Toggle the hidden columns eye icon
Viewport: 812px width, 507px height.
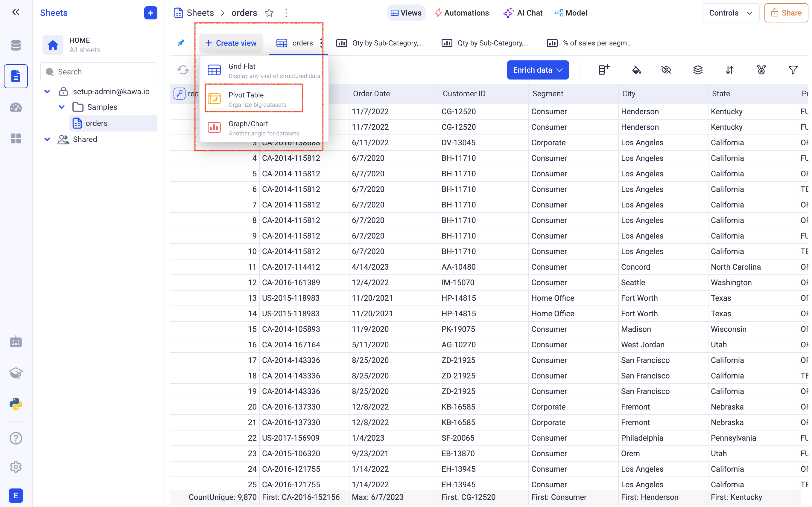(x=666, y=70)
